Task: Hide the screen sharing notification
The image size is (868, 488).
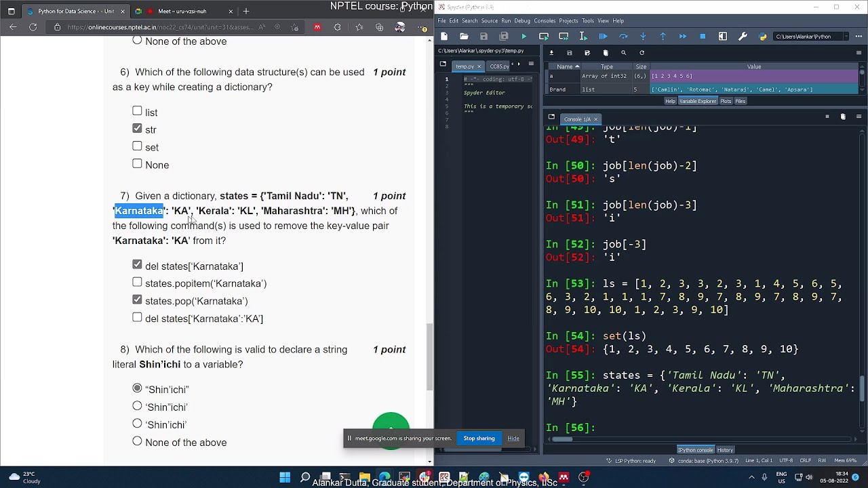Action: point(513,439)
